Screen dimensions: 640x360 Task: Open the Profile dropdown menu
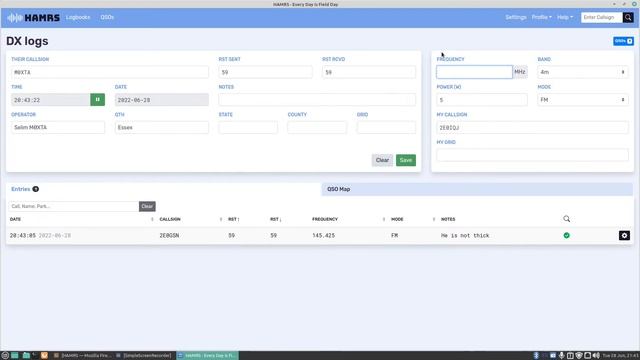(x=542, y=17)
